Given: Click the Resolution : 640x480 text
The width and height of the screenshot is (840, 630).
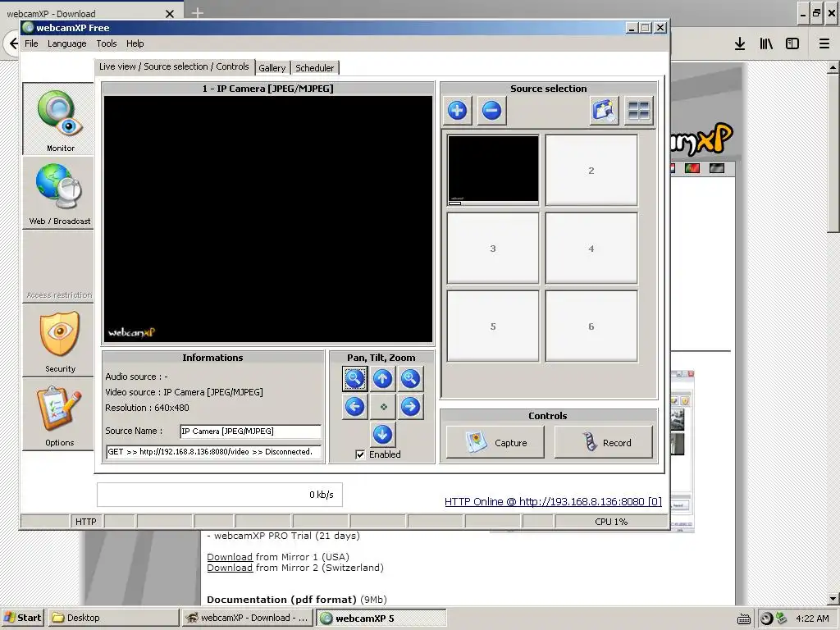Looking at the screenshot, I should (x=148, y=408).
